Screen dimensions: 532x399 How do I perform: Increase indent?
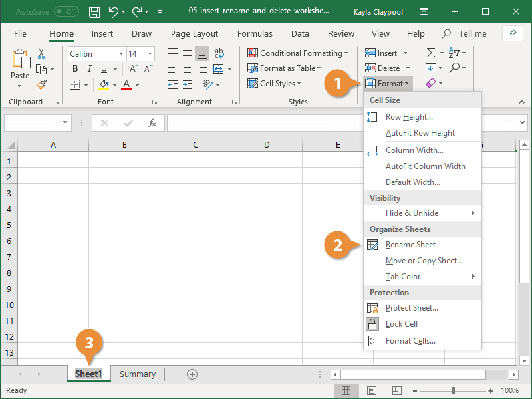pos(188,84)
